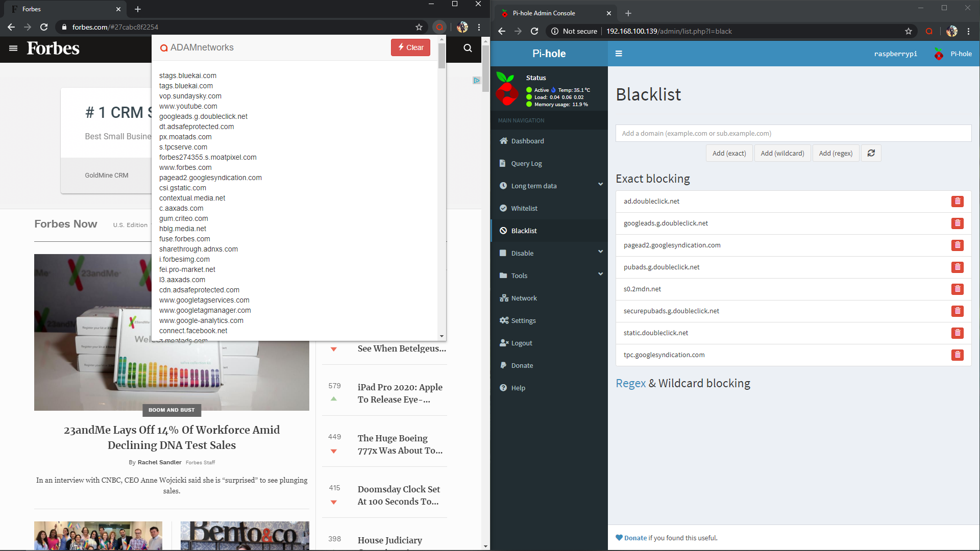Viewport: 980px width, 551px height.
Task: Delete tpc.googlesyndication.com entry
Action: (x=957, y=355)
